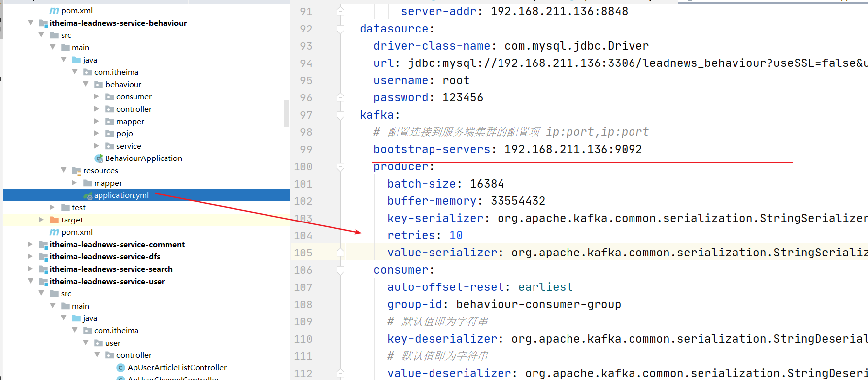Expand the mapper package under behaviour
Viewport: 868px width, 380px height.
click(x=97, y=121)
